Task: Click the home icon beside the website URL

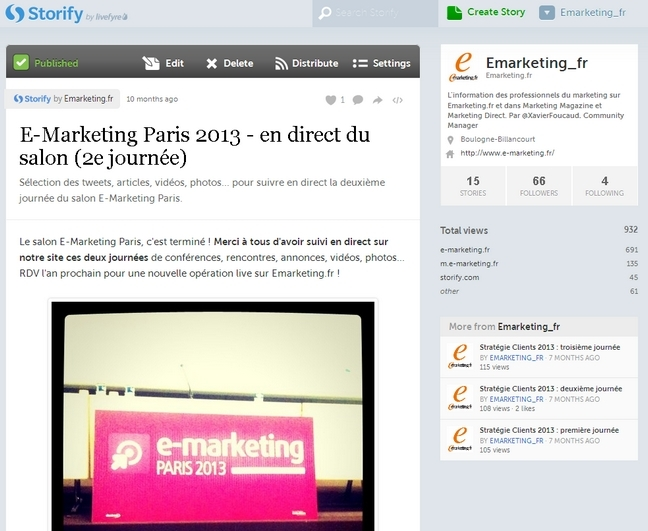Action: pos(450,154)
